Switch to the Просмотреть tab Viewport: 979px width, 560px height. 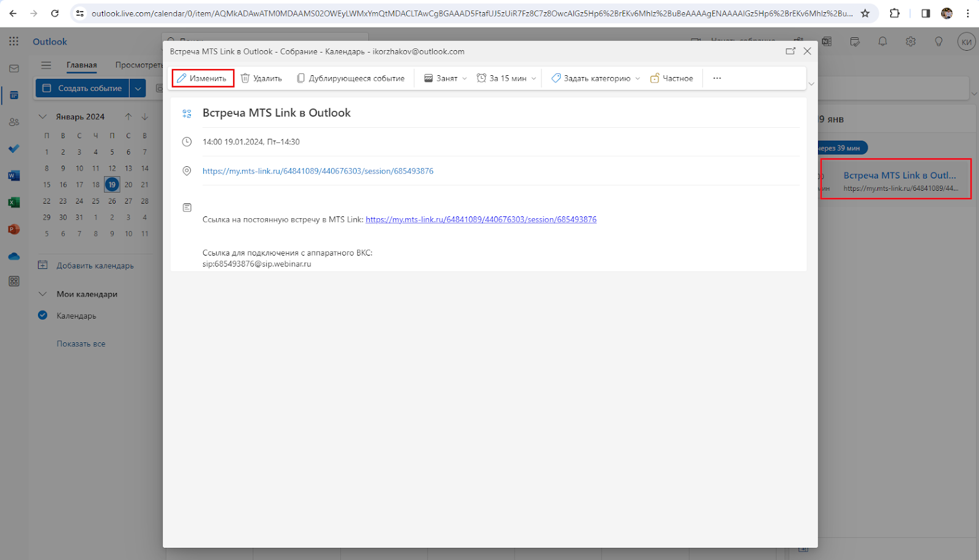[x=139, y=65]
